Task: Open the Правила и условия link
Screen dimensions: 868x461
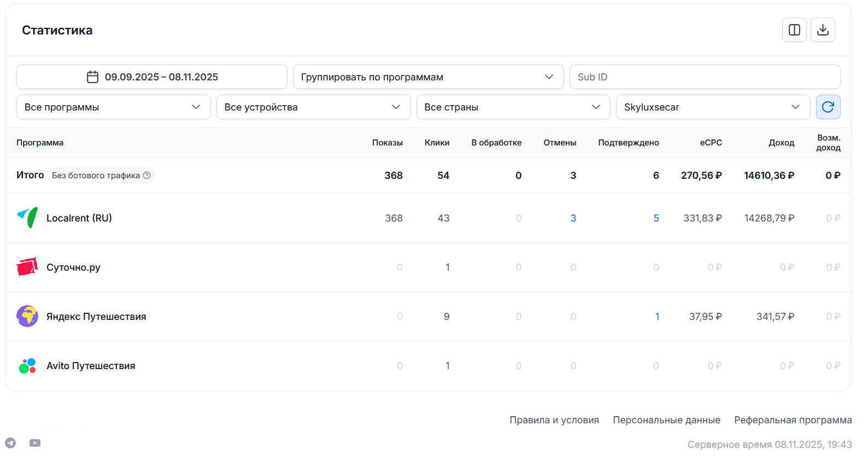Action: coord(554,420)
